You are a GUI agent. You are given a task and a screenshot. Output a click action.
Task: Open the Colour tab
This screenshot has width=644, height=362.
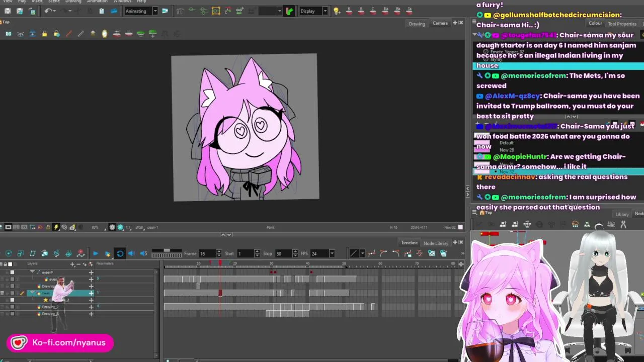595,24
